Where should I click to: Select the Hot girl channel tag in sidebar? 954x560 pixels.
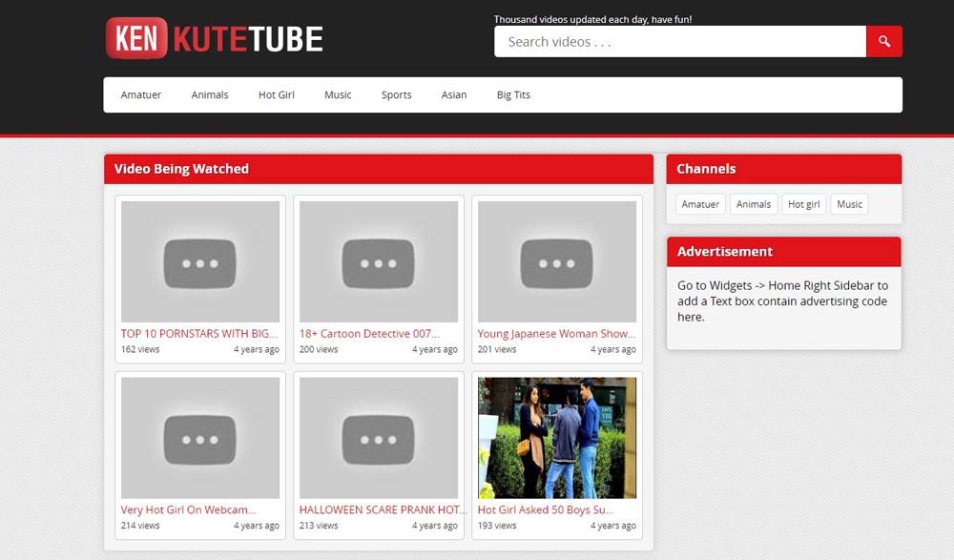(803, 204)
